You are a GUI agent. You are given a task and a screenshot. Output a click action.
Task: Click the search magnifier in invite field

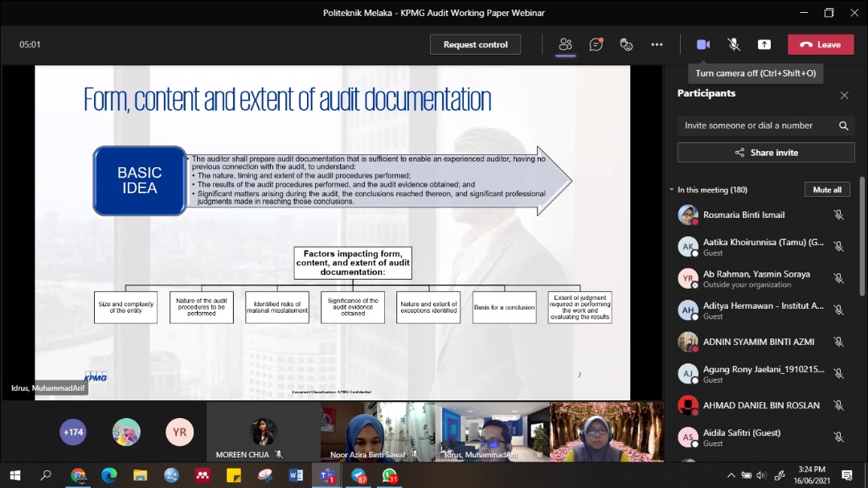[x=844, y=125]
